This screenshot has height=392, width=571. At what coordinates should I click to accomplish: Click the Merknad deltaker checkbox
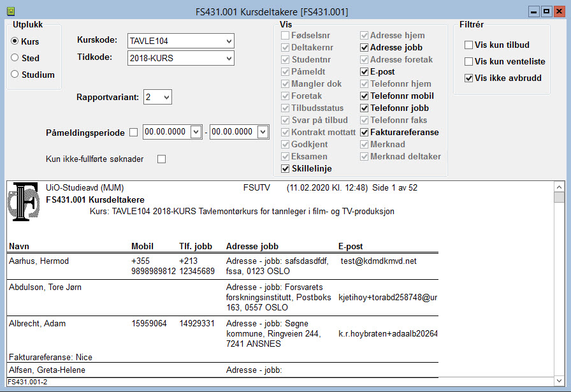coord(364,157)
